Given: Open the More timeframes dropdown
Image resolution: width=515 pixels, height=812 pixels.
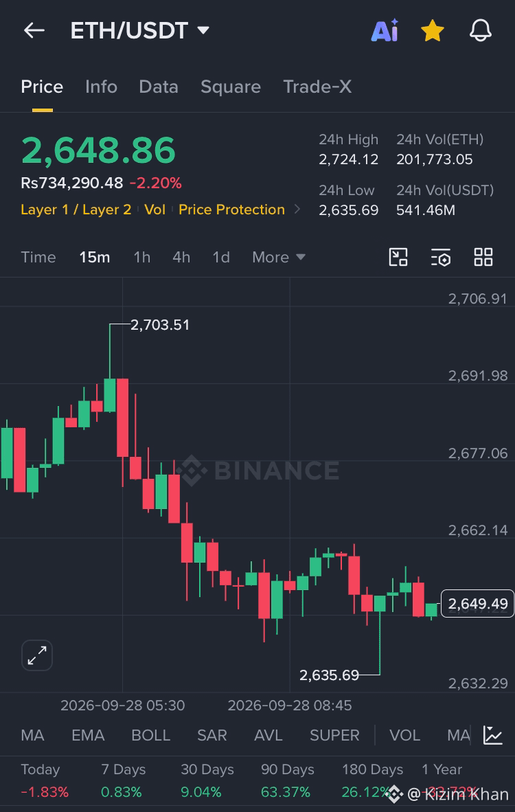Looking at the screenshot, I should pos(279,257).
